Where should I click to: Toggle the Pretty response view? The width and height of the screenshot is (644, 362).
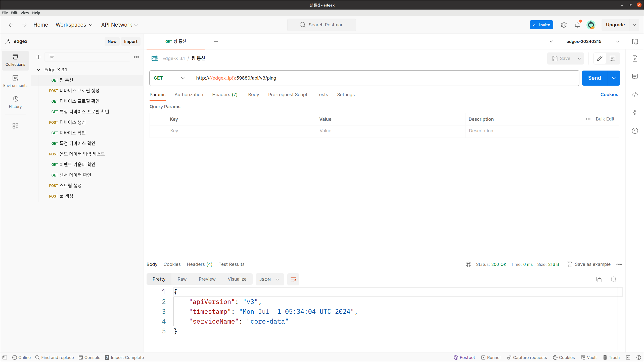pyautogui.click(x=159, y=279)
